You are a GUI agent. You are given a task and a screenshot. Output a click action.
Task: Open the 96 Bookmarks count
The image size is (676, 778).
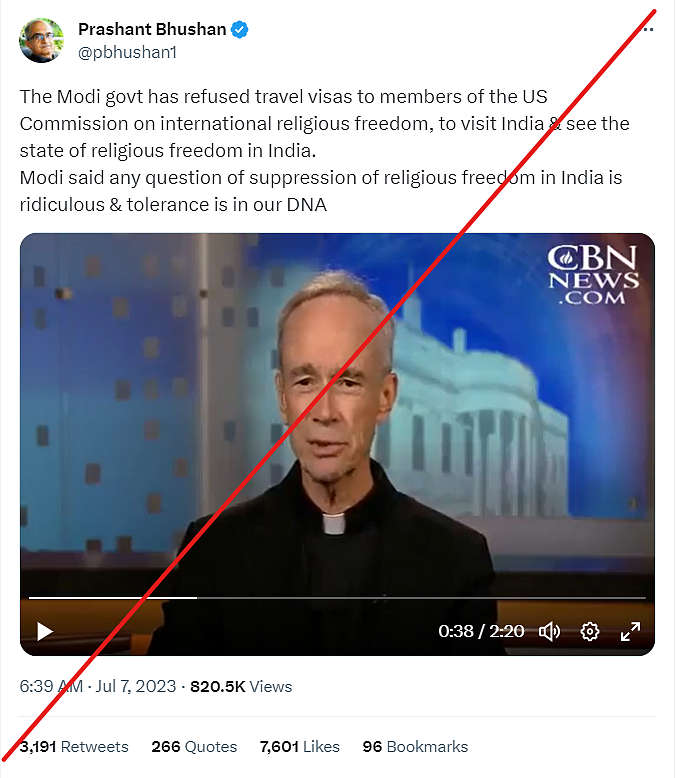[415, 746]
